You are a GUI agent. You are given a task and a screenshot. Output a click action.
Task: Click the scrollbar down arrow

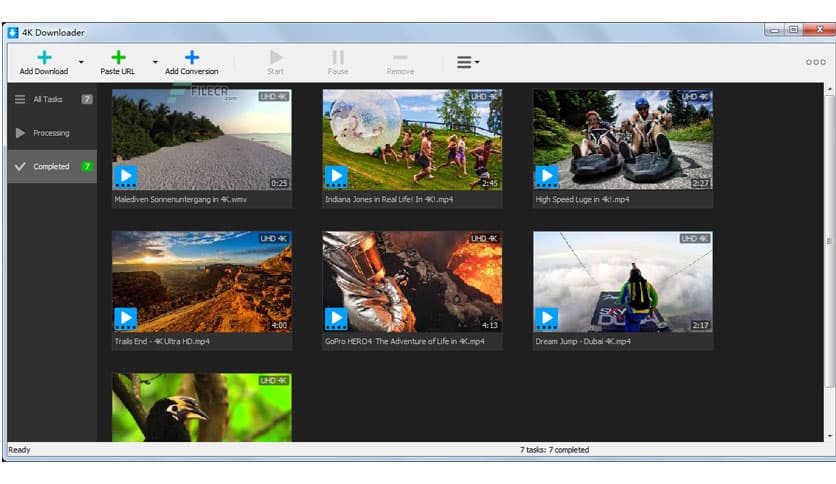(x=830, y=435)
